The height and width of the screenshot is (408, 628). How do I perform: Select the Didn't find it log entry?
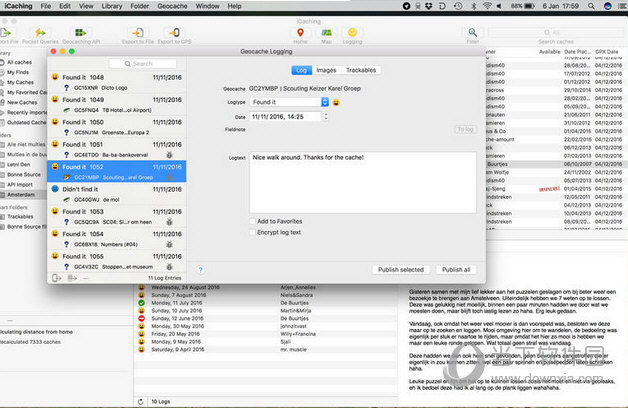117,194
